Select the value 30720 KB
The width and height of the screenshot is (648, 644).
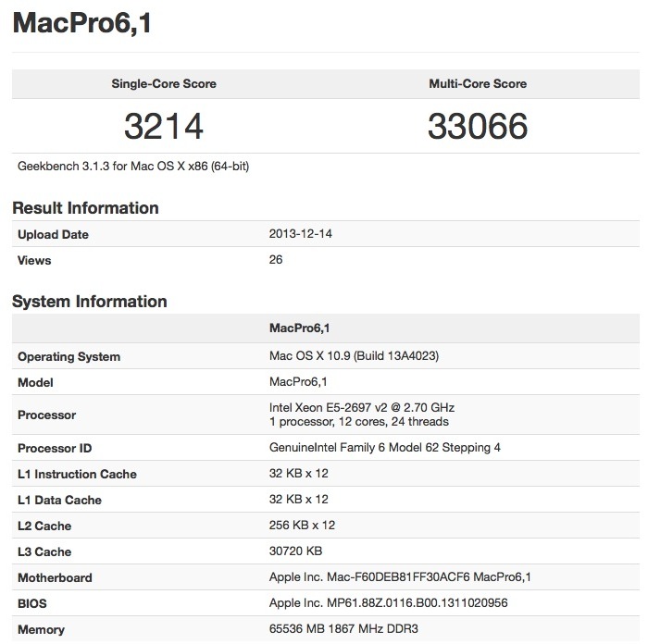coord(295,551)
